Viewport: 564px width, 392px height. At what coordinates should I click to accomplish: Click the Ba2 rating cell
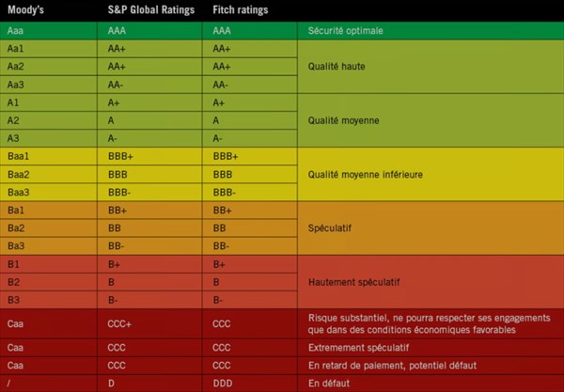click(x=15, y=227)
